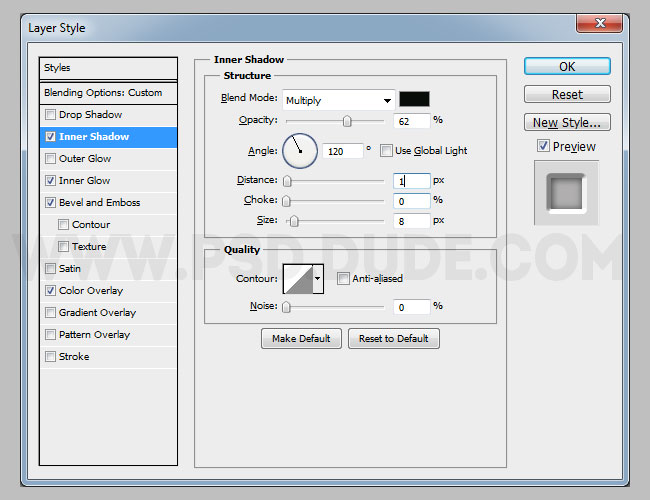Expand the Contour picker arrow

(318, 278)
